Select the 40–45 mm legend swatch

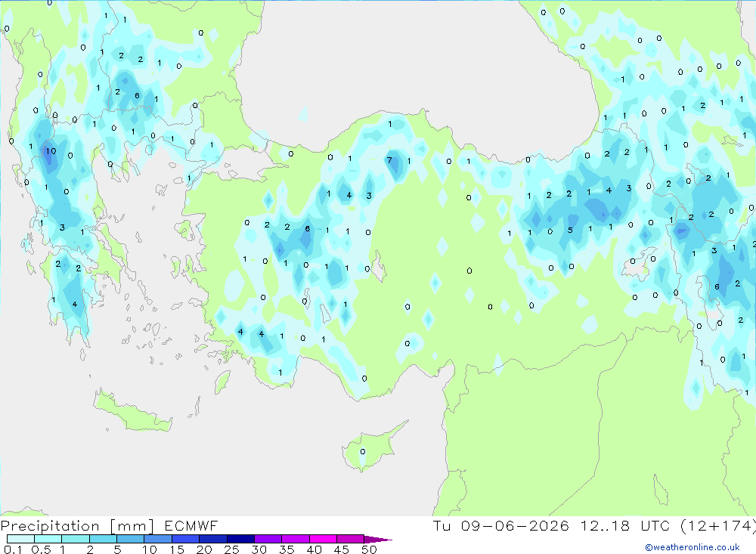pyautogui.click(x=323, y=539)
